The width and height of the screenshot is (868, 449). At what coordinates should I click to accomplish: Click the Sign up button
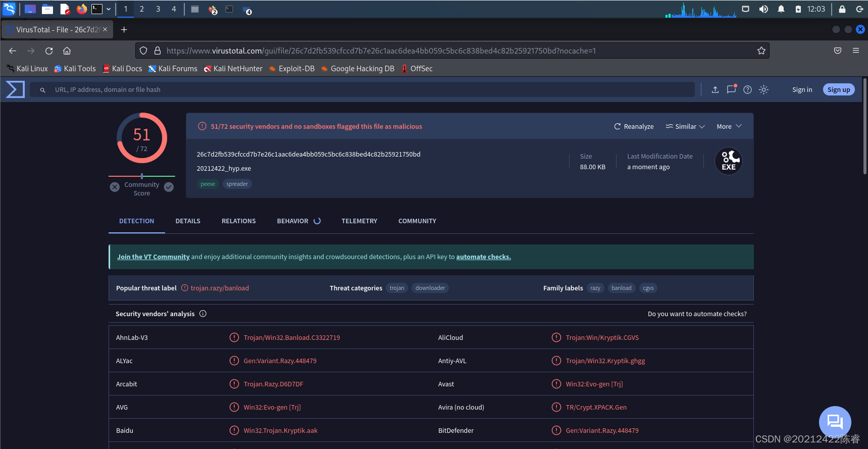[839, 89]
